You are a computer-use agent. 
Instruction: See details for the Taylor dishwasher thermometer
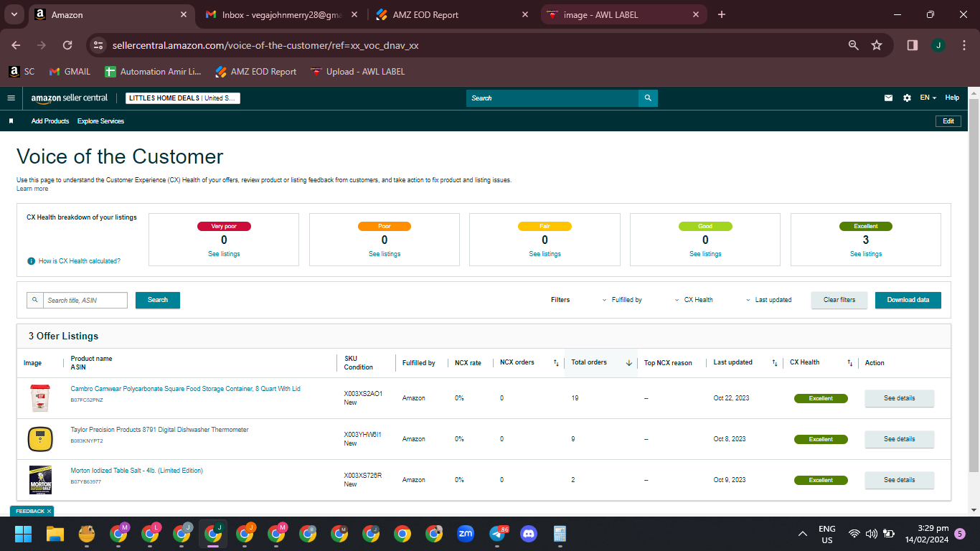tap(900, 439)
